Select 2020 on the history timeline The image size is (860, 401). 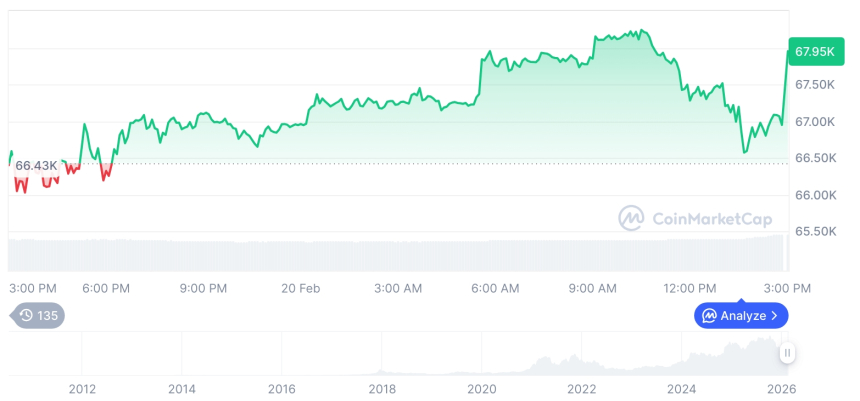pyautogui.click(x=482, y=389)
